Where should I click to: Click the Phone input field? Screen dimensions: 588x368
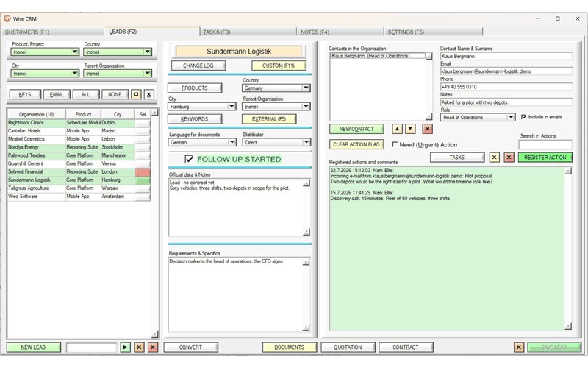(x=506, y=87)
